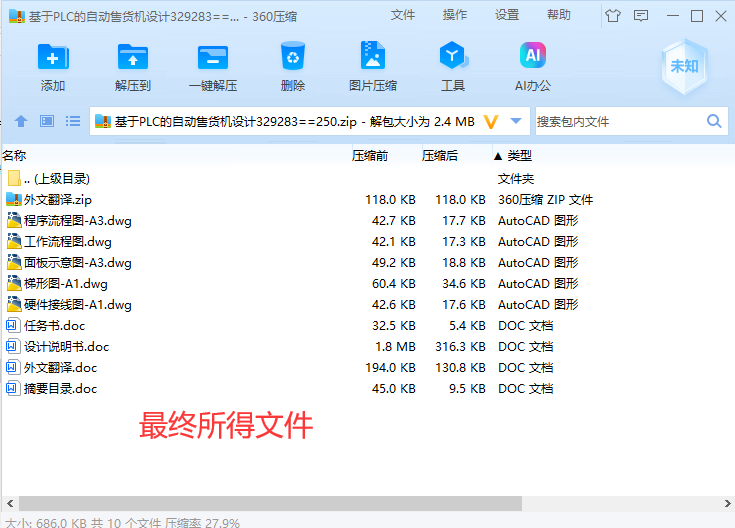Click the 130.8 KB compressed size cell
735x528 pixels.
click(460, 368)
